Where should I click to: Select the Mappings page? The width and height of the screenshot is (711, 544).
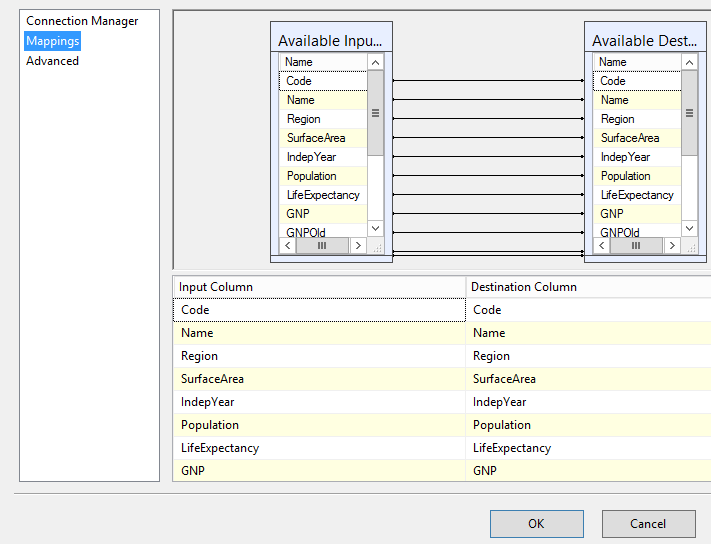pos(52,41)
